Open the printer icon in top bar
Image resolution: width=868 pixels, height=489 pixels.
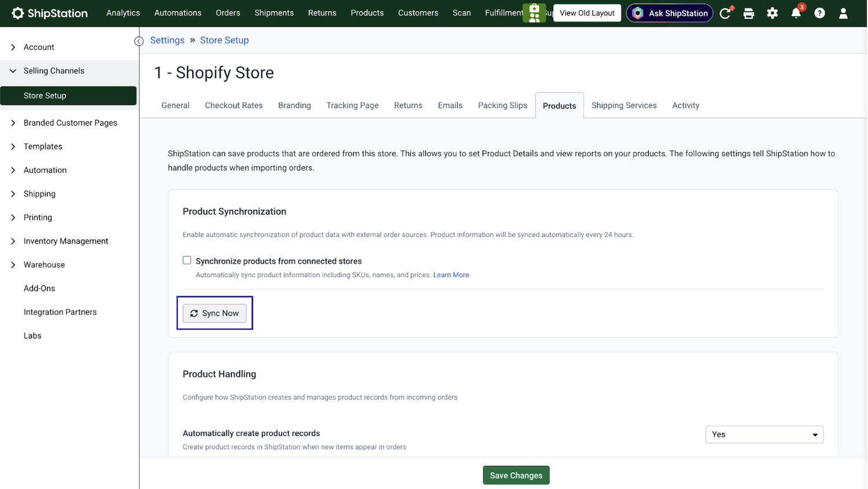point(749,13)
